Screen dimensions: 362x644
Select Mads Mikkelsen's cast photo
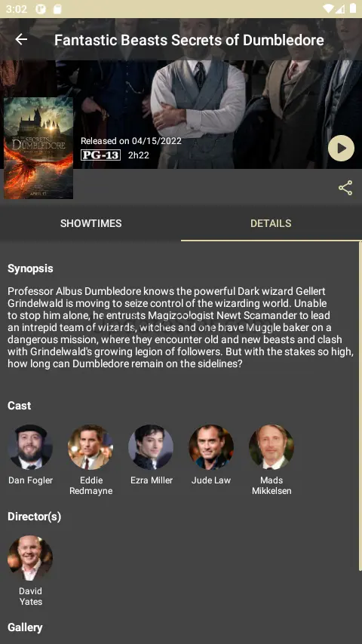pos(271,447)
